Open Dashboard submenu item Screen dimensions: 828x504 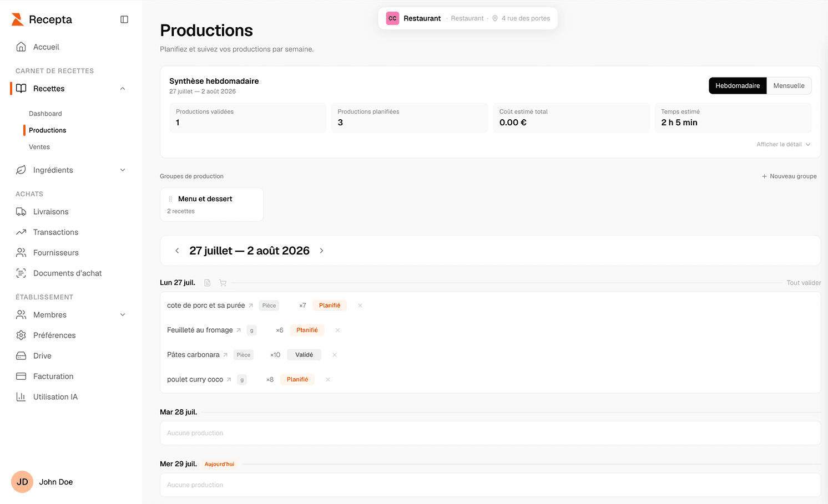[46, 114]
